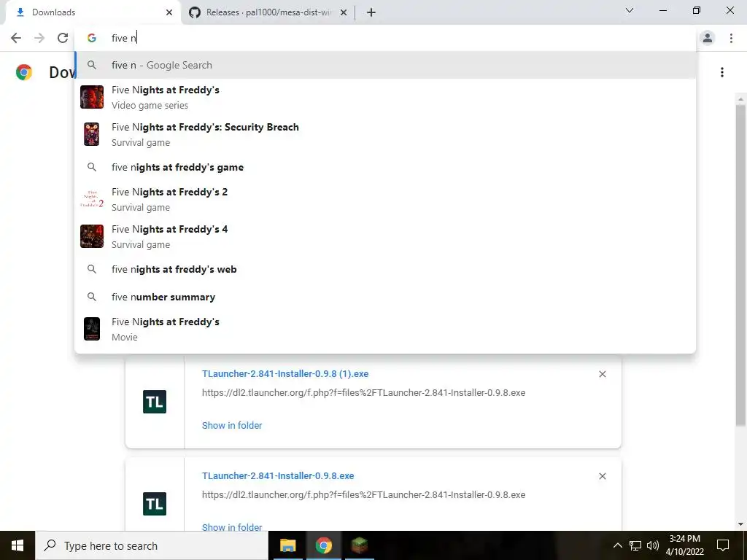Open TLauncher-2.841-Installer-0.9.8.exe file link
Screen dimensions: 747x560
(278, 475)
